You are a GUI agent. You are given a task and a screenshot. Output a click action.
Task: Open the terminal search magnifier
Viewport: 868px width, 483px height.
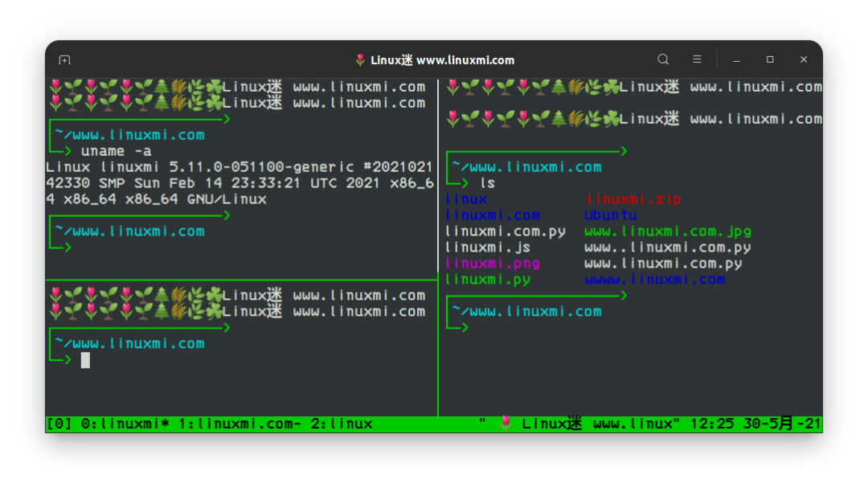[x=662, y=59]
